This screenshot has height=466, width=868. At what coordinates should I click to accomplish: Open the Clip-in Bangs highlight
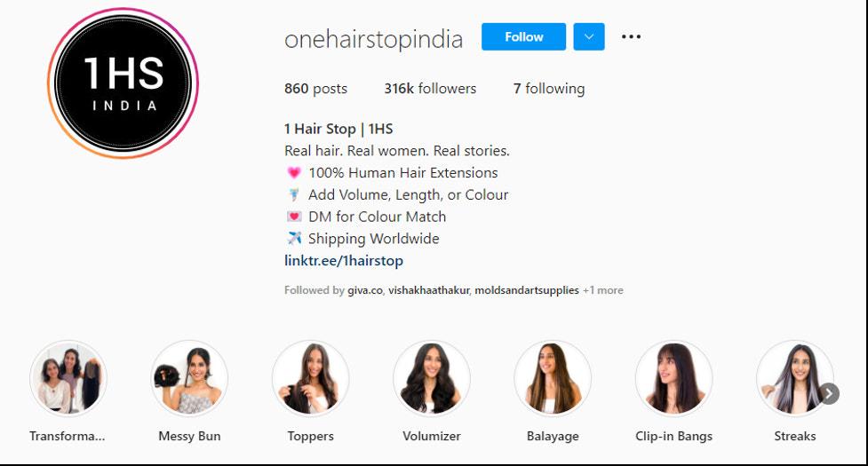point(673,378)
